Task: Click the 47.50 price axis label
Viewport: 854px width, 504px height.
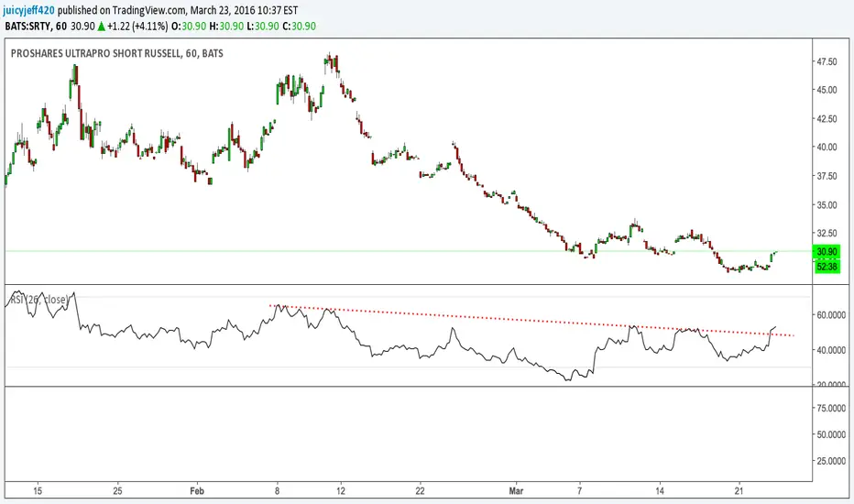Action: [827, 62]
